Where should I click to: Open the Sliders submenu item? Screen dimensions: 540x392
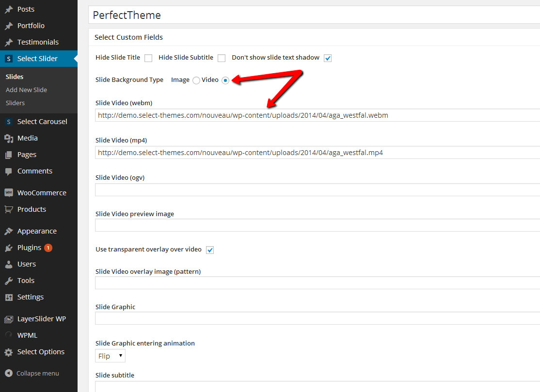point(15,103)
